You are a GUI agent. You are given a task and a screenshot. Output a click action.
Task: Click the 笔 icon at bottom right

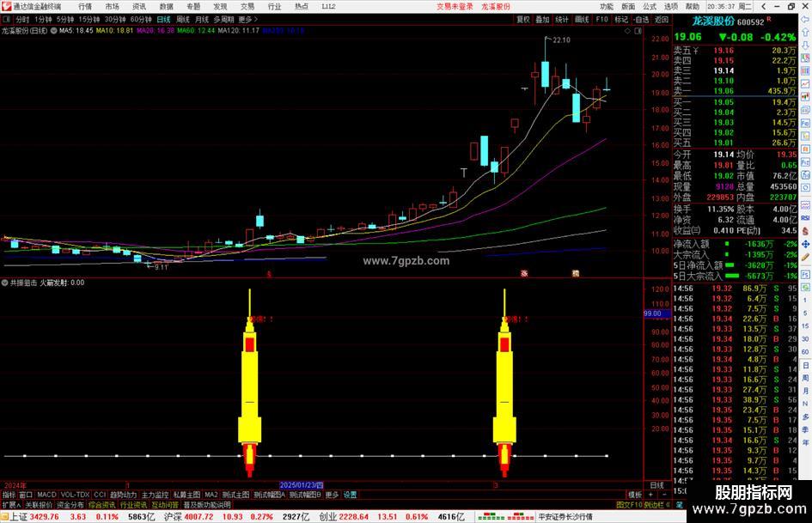pos(679,504)
